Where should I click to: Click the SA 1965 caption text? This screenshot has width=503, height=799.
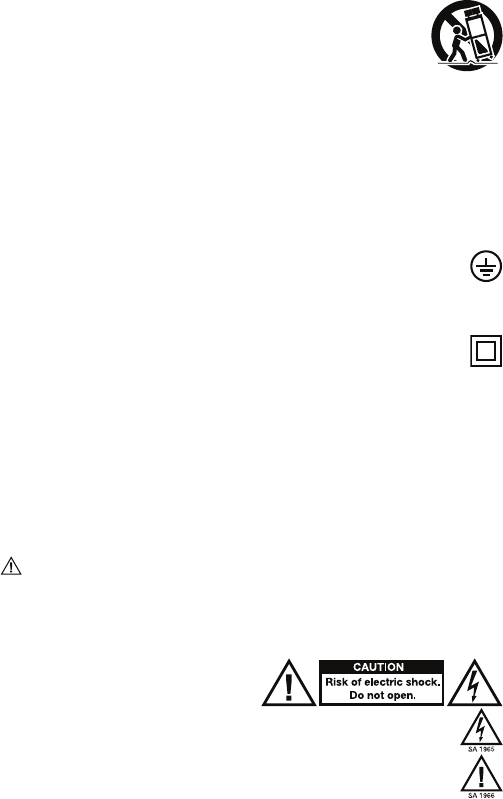pos(481,749)
